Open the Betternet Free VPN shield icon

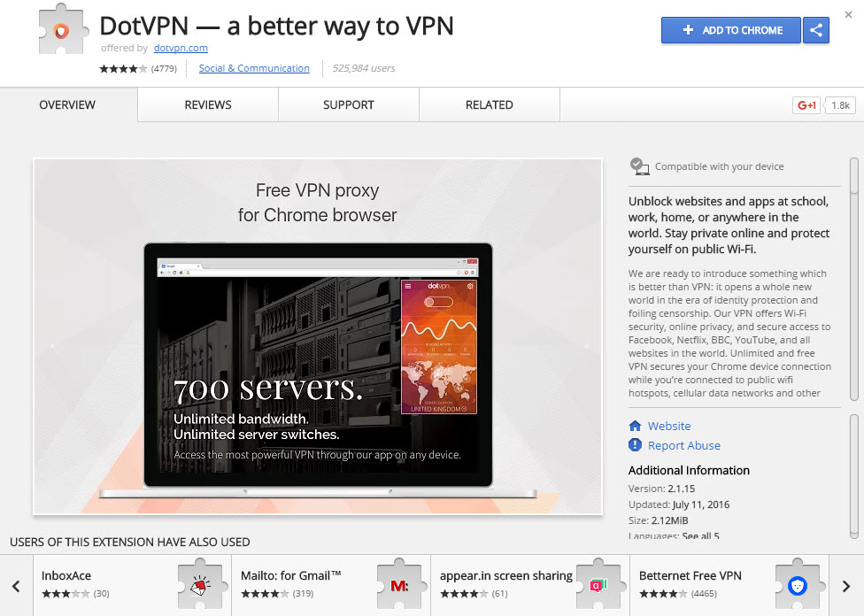coord(798,585)
